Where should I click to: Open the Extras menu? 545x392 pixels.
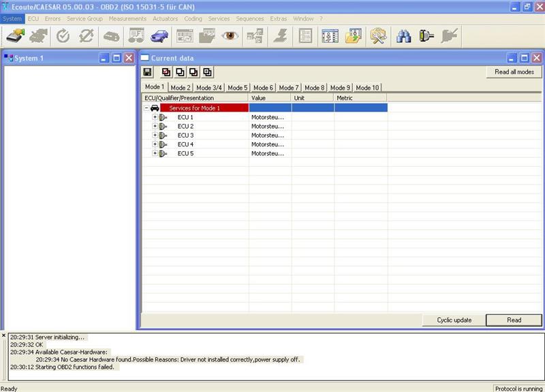coord(278,18)
